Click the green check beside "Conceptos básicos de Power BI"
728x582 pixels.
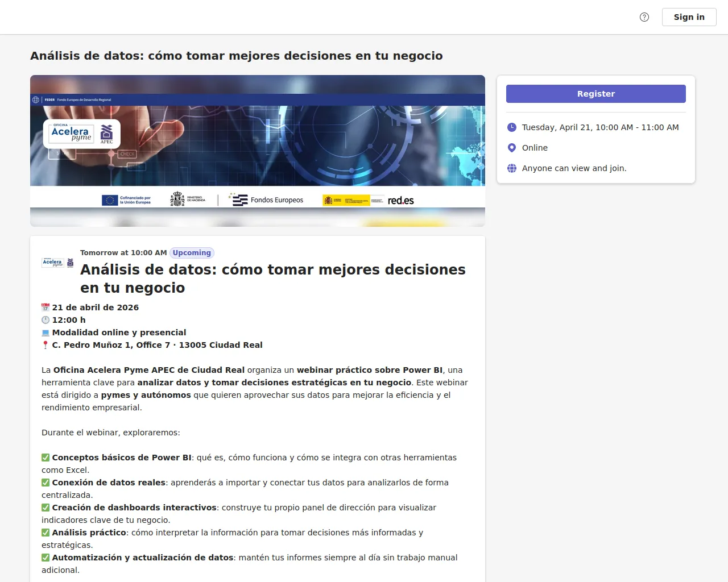click(45, 457)
